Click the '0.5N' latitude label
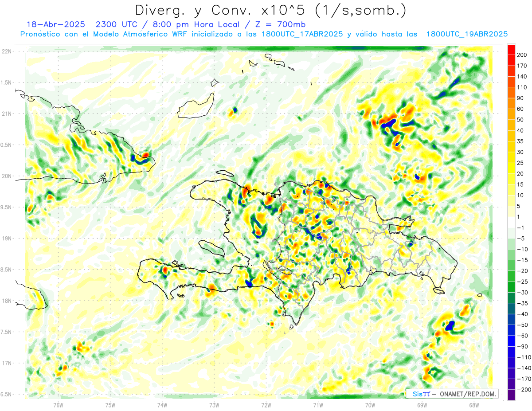Image resolution: width=532 pixels, height=411 pixels. tap(7, 145)
